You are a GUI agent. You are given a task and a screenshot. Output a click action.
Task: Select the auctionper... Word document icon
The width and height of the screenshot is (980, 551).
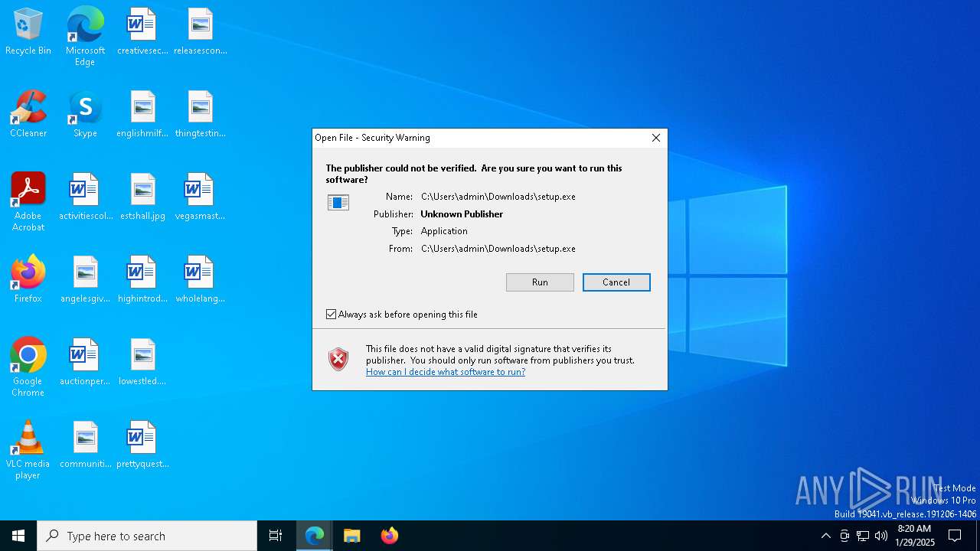(85, 362)
